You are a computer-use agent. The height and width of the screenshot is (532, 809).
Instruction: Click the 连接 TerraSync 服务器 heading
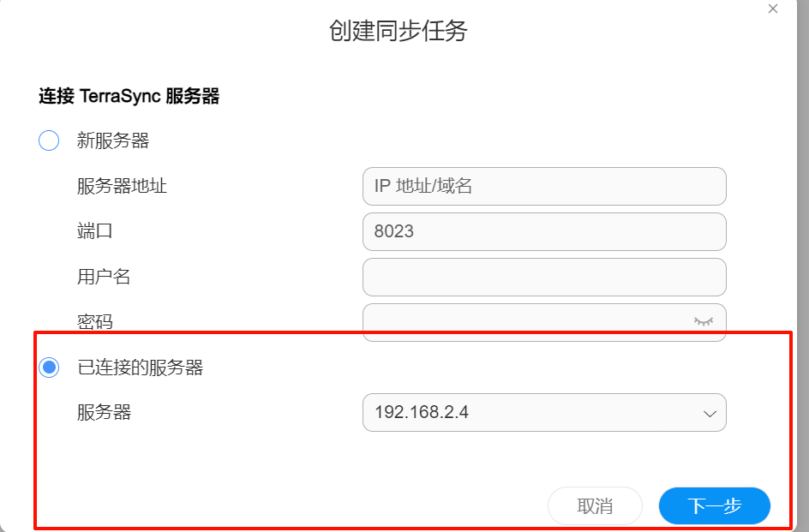click(x=129, y=96)
